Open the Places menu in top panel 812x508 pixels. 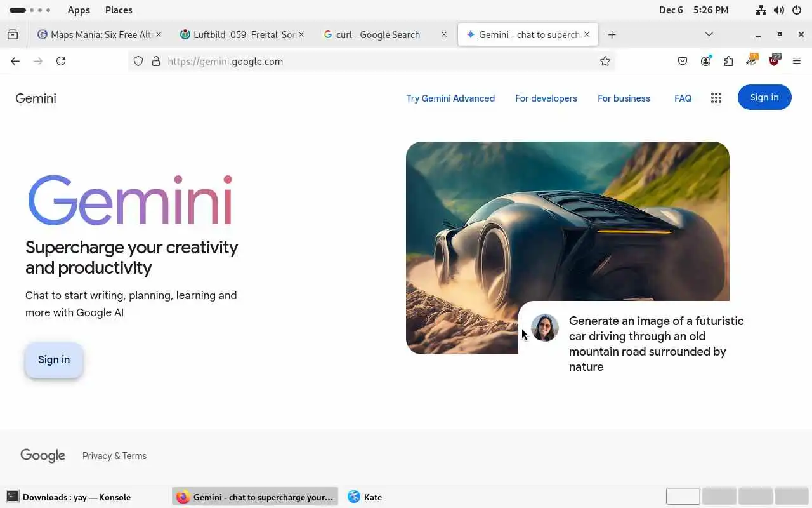pyautogui.click(x=119, y=10)
